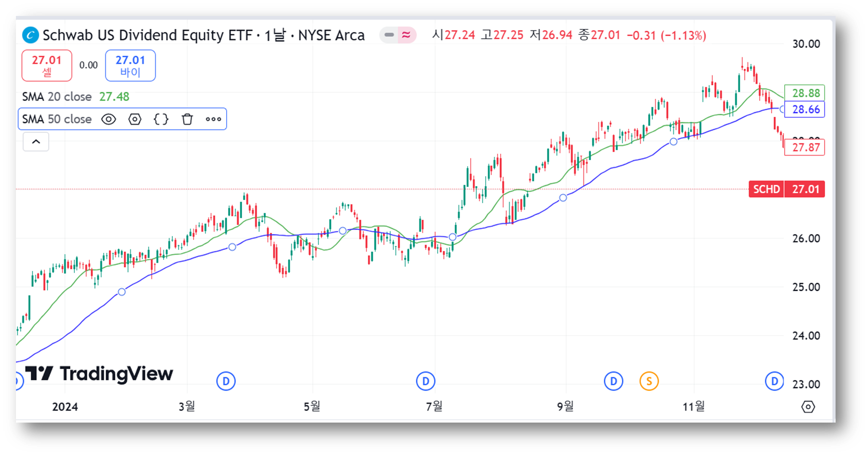This screenshot has height=455, width=868.
Task: Click the Schwab symbol logo icon
Action: click(30, 35)
